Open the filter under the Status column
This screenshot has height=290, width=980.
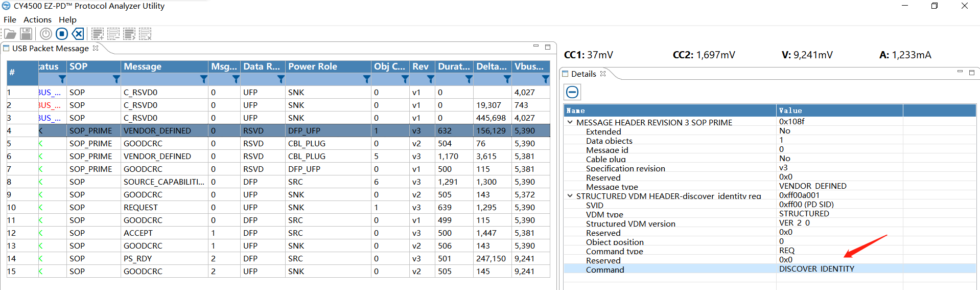point(62,79)
